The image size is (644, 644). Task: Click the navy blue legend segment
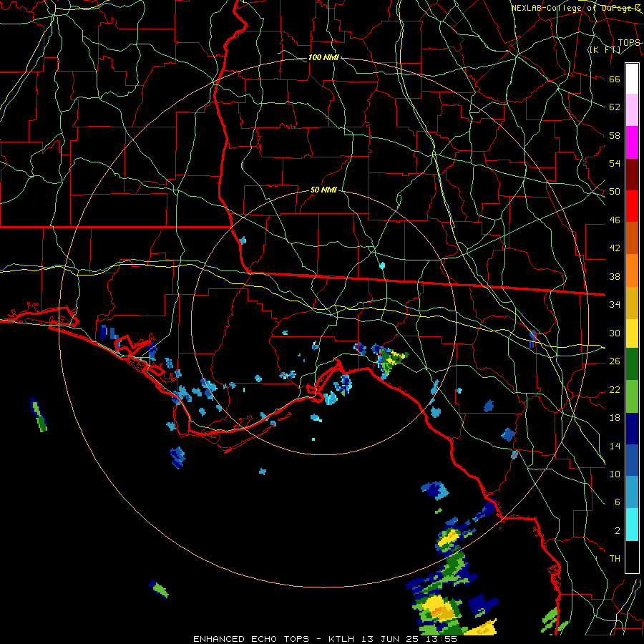632,429
